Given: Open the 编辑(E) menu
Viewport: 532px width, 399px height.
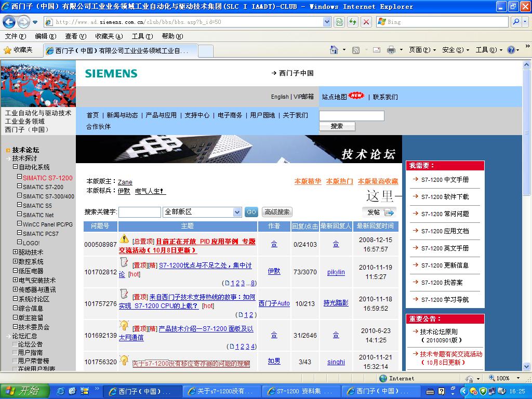Looking at the screenshot, I should click(46, 36).
